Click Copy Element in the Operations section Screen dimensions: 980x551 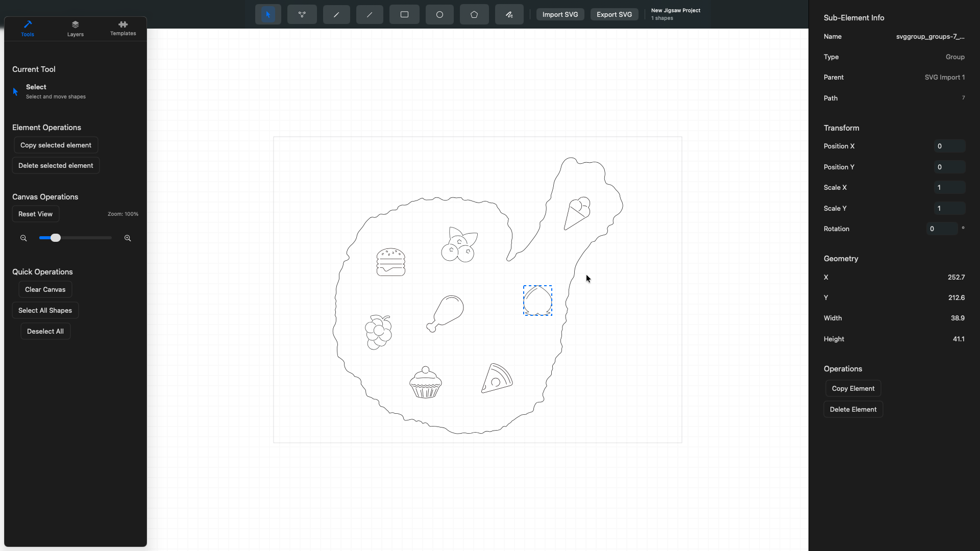[853, 388]
